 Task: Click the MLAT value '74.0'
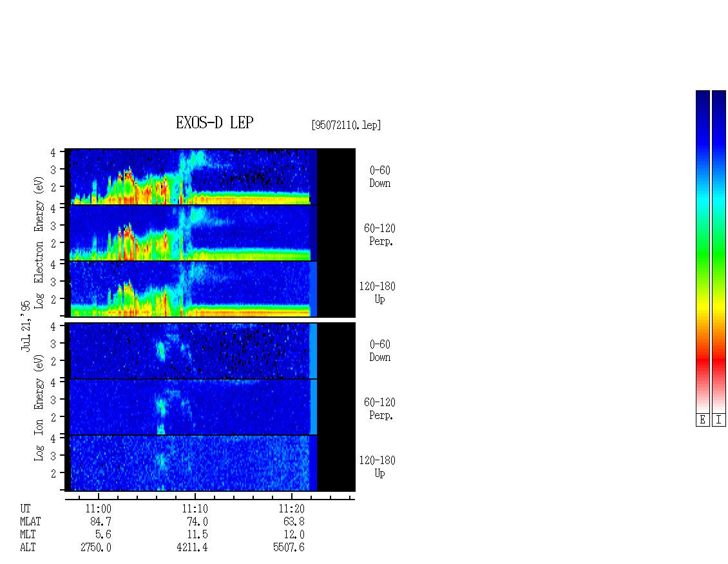point(197,521)
